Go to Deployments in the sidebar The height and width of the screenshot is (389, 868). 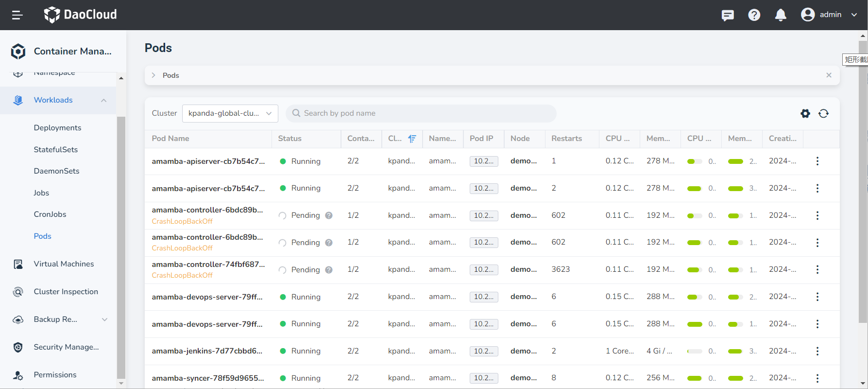[x=57, y=128]
